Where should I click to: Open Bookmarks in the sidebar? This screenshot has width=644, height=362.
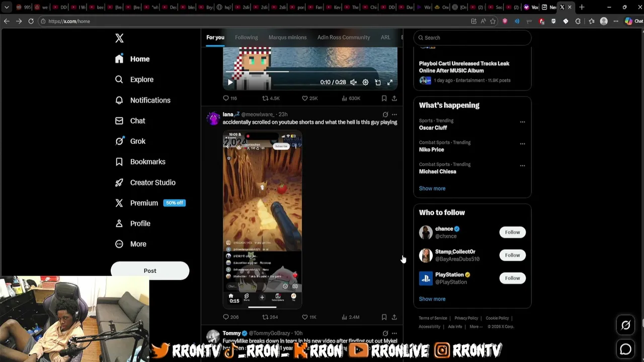point(140,162)
